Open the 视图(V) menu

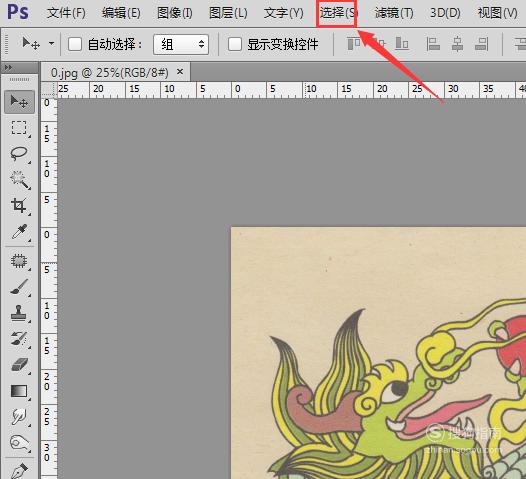click(497, 13)
